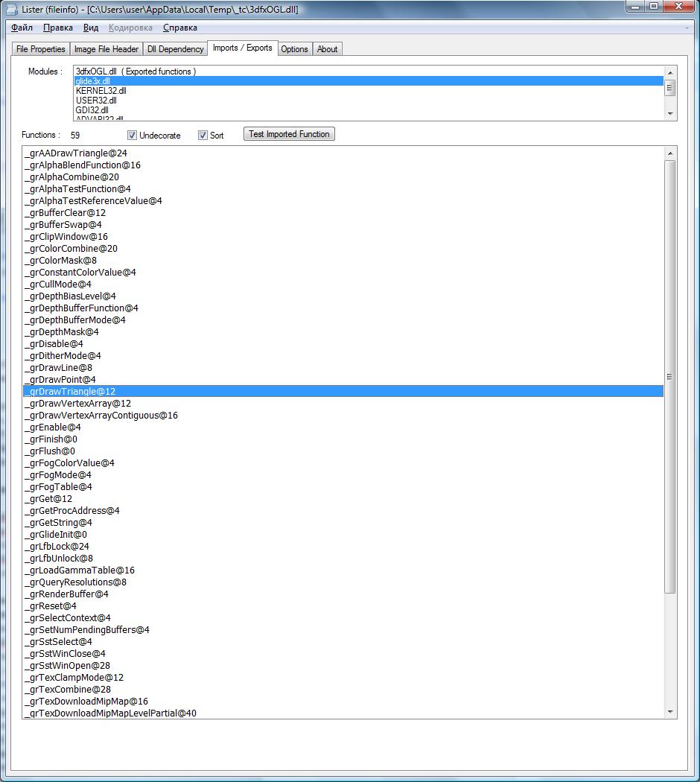Open the Вид menu
The image size is (700, 782).
coord(91,28)
